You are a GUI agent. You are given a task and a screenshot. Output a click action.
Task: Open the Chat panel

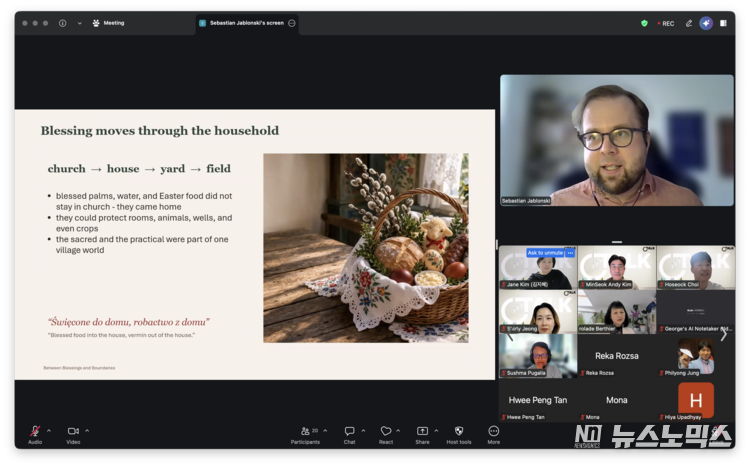349,431
